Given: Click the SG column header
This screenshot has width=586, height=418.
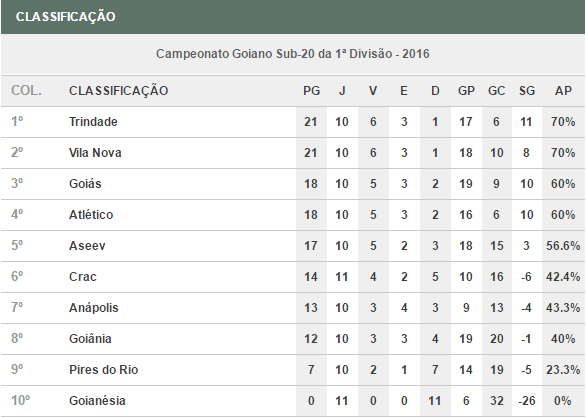Looking at the screenshot, I should pyautogui.click(x=527, y=91).
